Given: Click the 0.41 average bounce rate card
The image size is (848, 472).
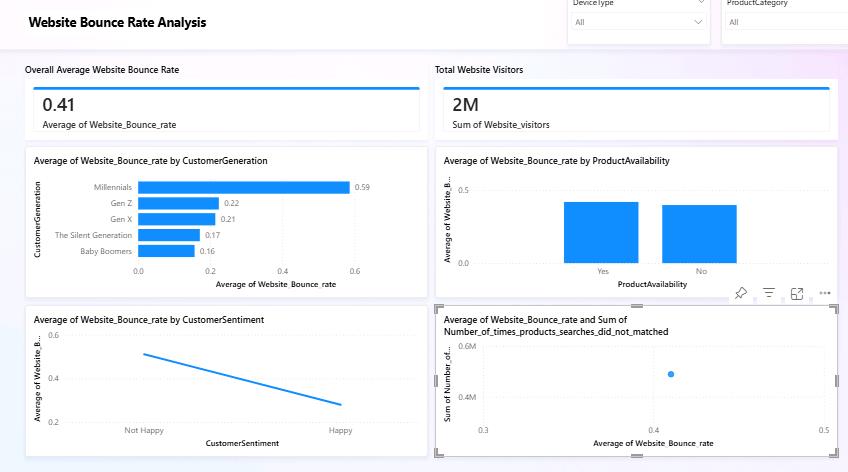Looking at the screenshot, I should coord(226,110).
